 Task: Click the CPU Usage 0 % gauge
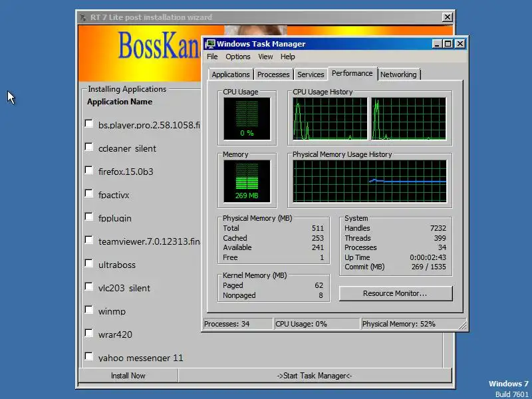click(x=247, y=119)
